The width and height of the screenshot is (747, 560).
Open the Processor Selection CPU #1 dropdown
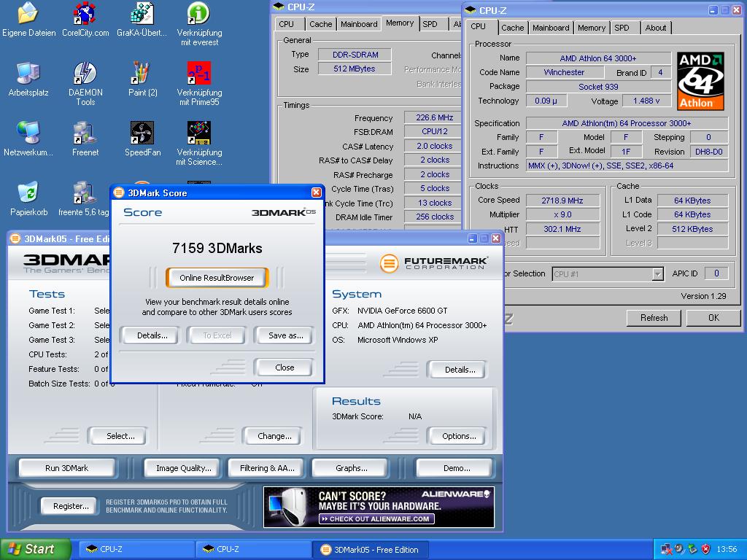[x=657, y=274]
